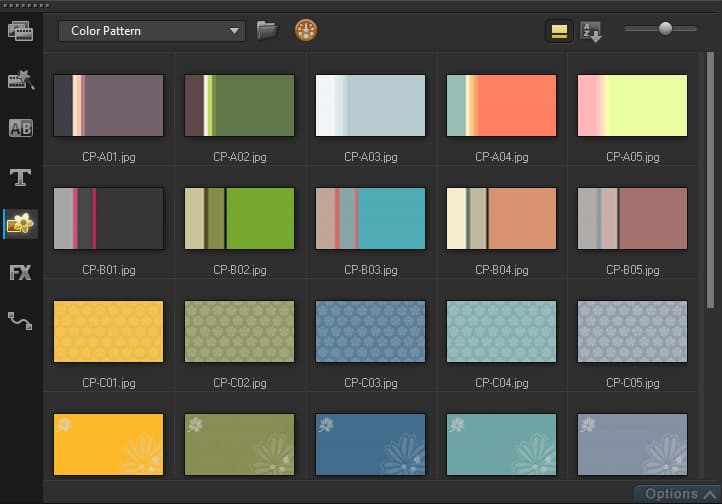Click the CP-A03.jpg thumbnail
The image size is (722, 504).
pyautogui.click(x=370, y=105)
